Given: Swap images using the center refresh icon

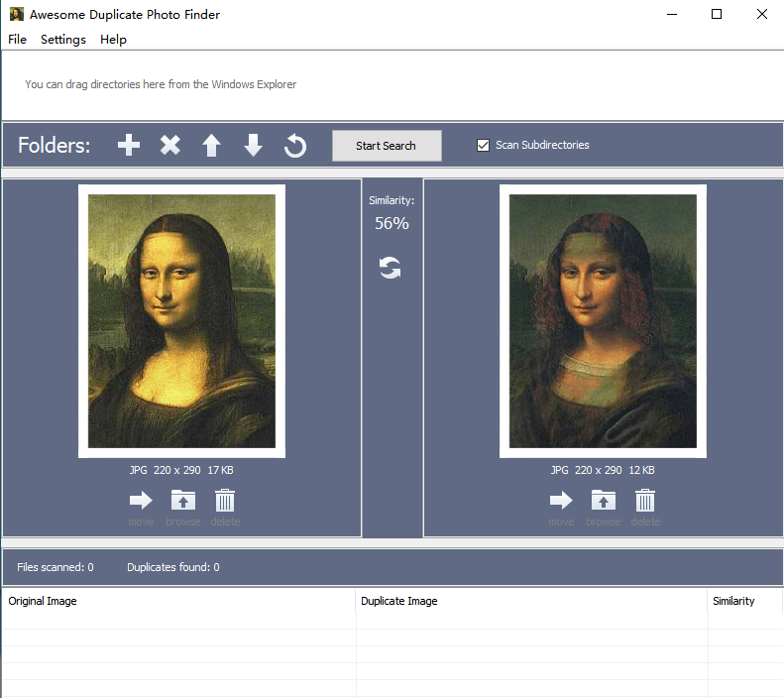Looking at the screenshot, I should click(391, 268).
